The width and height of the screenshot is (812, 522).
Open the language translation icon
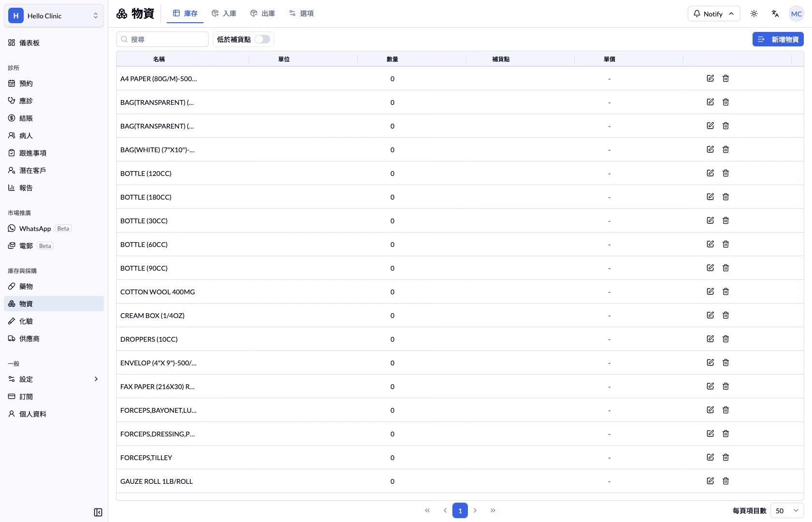point(775,14)
